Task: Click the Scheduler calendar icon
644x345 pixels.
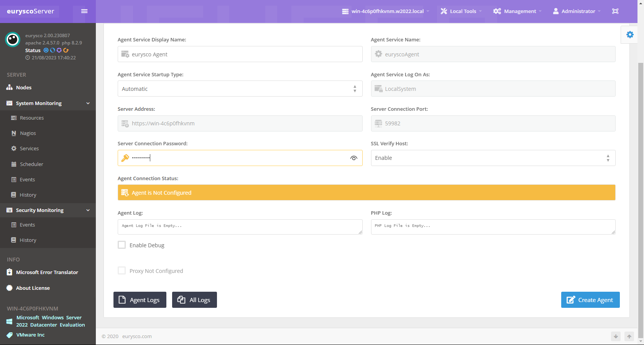Action: 14,164
